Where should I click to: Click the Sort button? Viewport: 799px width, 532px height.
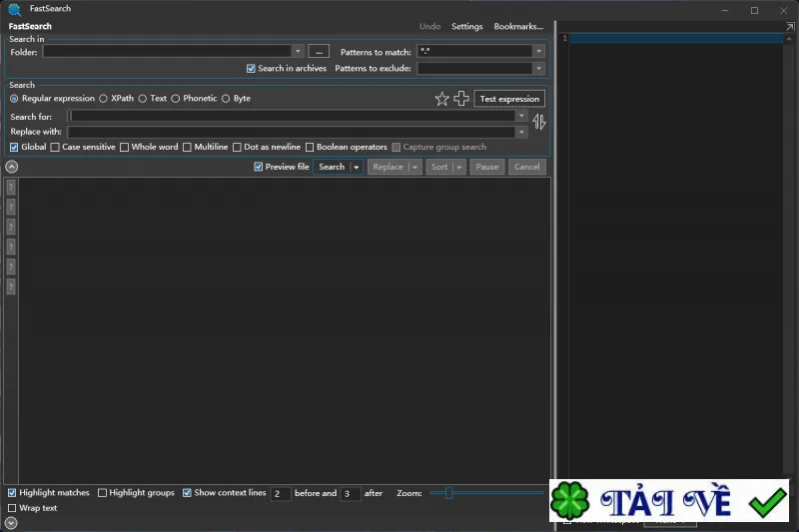(x=439, y=167)
